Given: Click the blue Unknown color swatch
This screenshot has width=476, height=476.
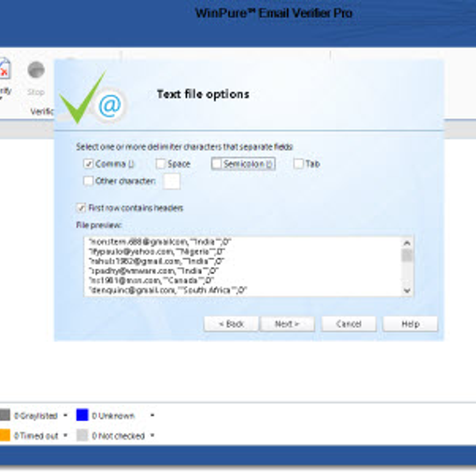Looking at the screenshot, I should 82,415.
